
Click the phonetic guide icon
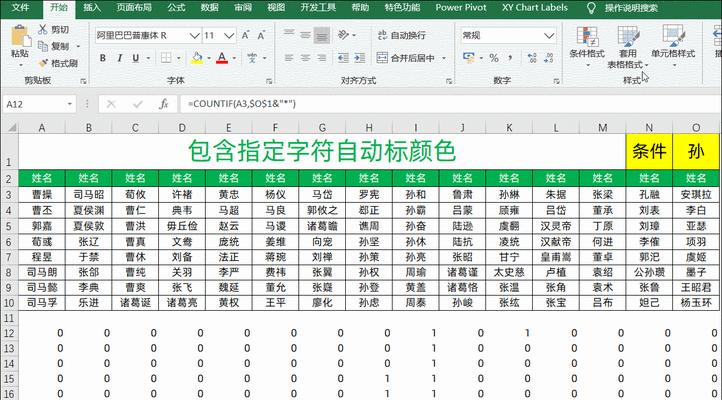click(252, 58)
